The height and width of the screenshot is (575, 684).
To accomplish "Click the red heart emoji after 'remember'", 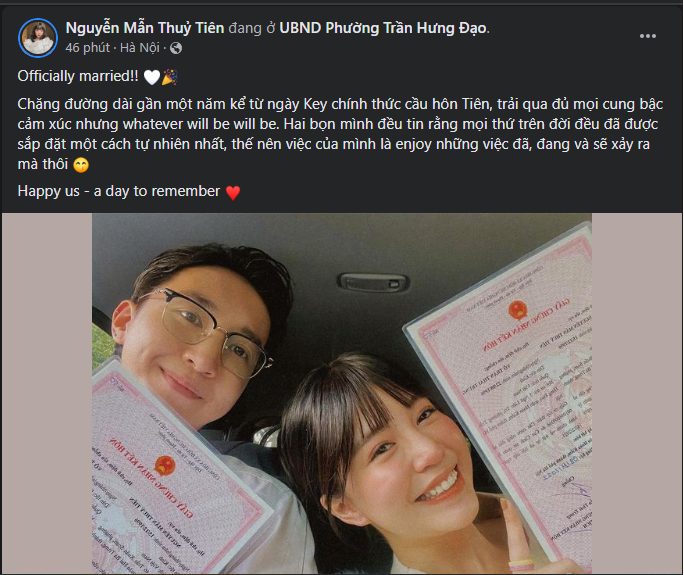I will click(233, 192).
